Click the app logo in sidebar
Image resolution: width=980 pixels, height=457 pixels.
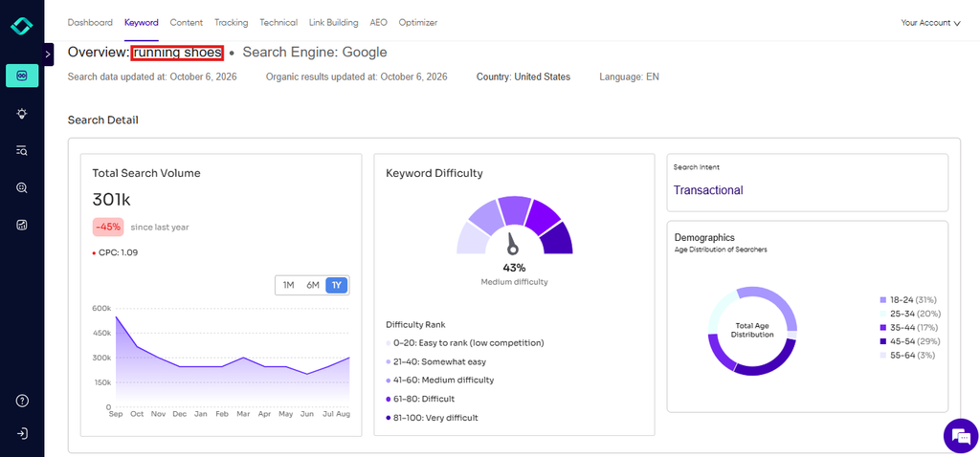[22, 26]
